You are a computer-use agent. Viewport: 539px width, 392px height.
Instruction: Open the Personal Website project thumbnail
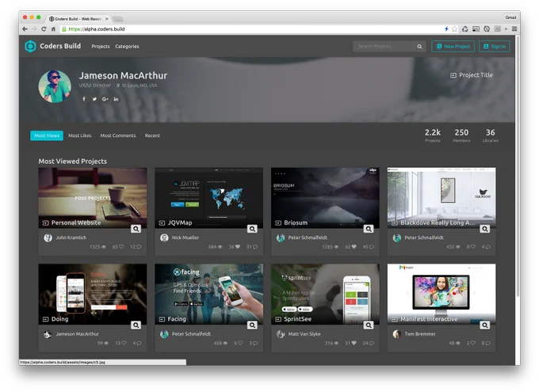point(93,198)
